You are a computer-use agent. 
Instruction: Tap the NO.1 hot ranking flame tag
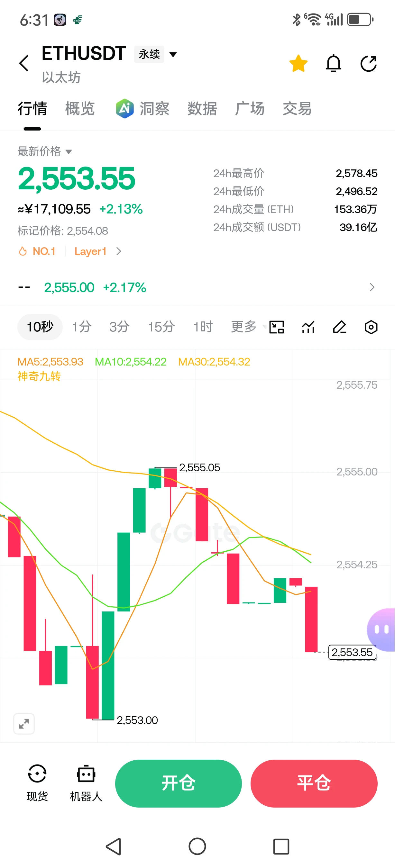pyautogui.click(x=37, y=251)
